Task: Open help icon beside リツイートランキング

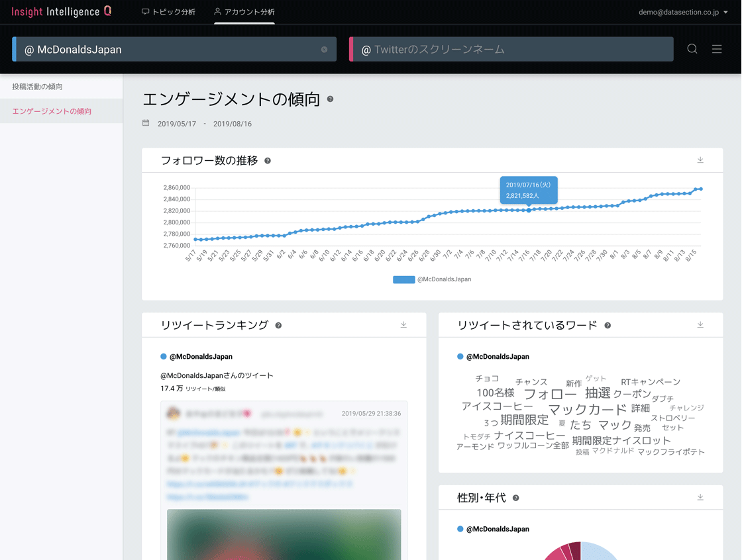Action: coord(278,326)
